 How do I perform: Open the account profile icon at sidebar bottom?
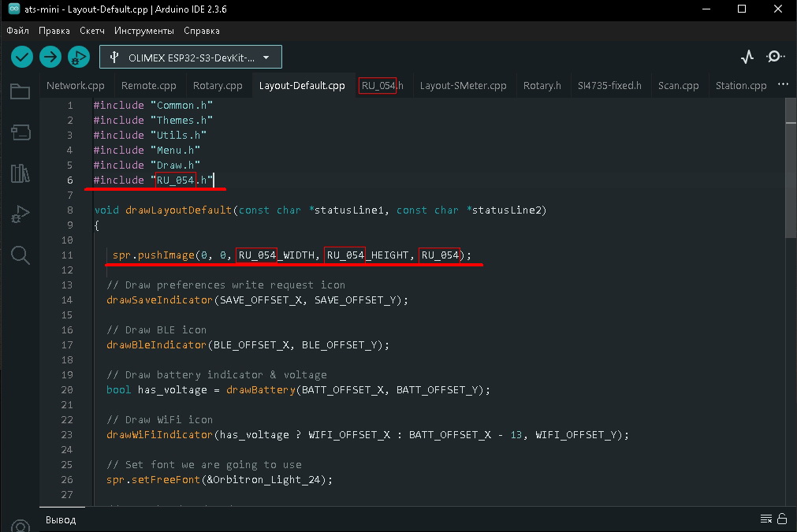tap(20, 526)
